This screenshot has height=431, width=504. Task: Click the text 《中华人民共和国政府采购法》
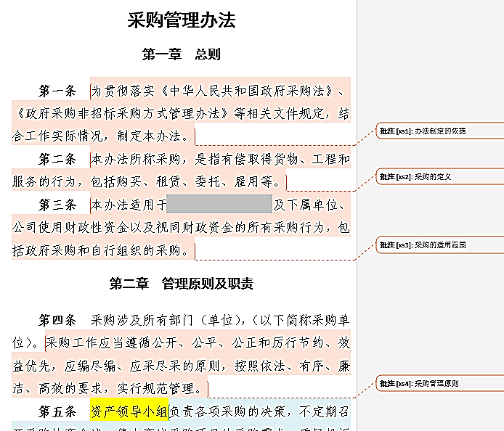[246, 91]
